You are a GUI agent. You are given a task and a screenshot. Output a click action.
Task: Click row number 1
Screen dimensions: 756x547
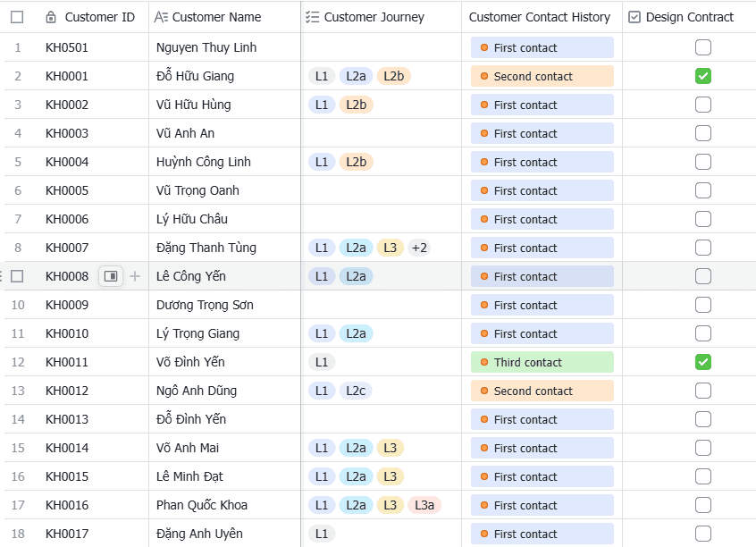[x=18, y=47]
